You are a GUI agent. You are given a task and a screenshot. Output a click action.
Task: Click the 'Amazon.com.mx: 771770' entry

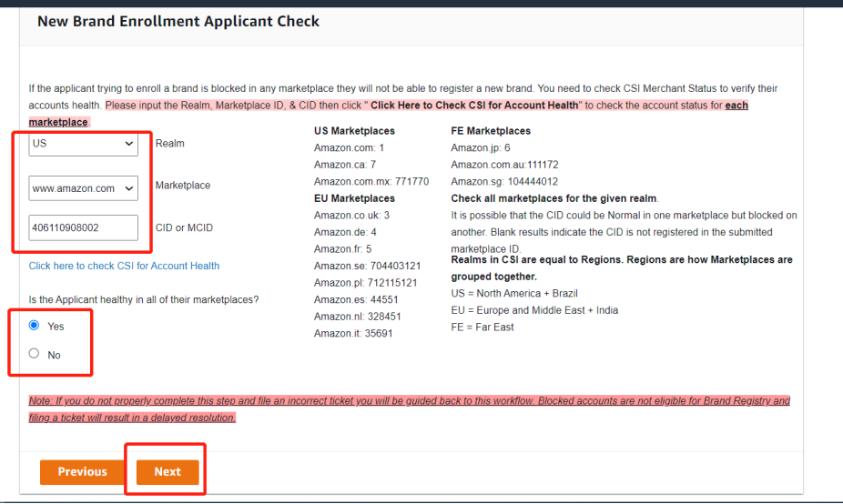[371, 182]
